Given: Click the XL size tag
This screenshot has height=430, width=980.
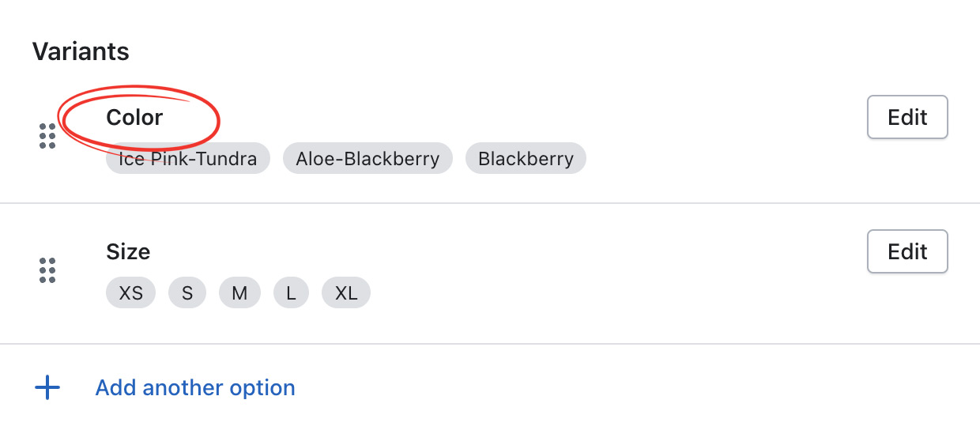Looking at the screenshot, I should 346,293.
